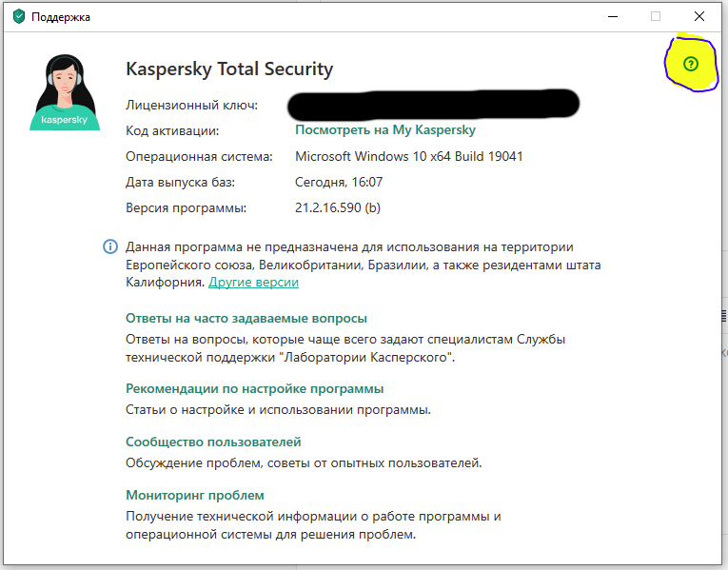Screen dimensions: 728x570
Task: Open "Ответы на часто задаваемые вопросы"
Action: [x=246, y=319]
